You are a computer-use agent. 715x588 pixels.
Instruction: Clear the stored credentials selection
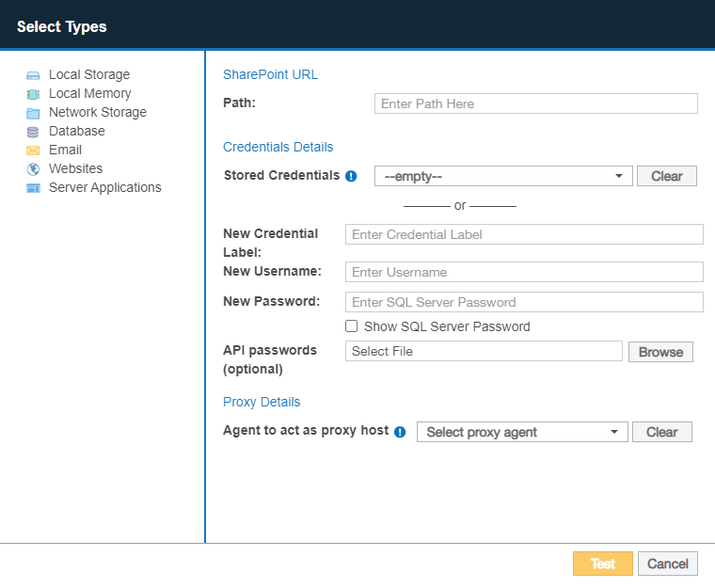[x=666, y=176]
